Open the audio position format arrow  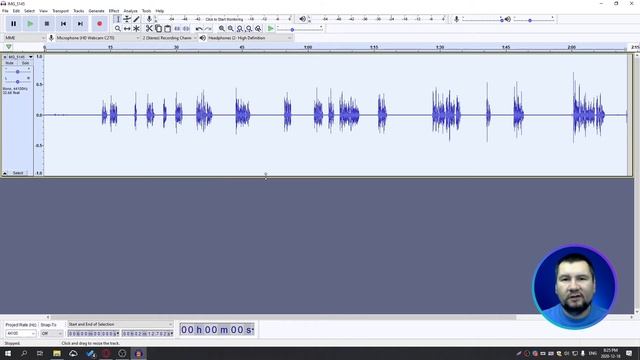(x=253, y=330)
